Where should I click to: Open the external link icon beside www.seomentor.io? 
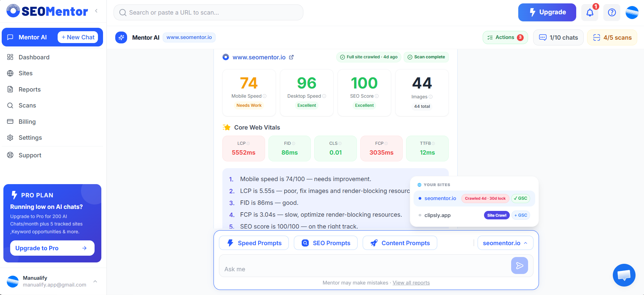pyautogui.click(x=291, y=57)
